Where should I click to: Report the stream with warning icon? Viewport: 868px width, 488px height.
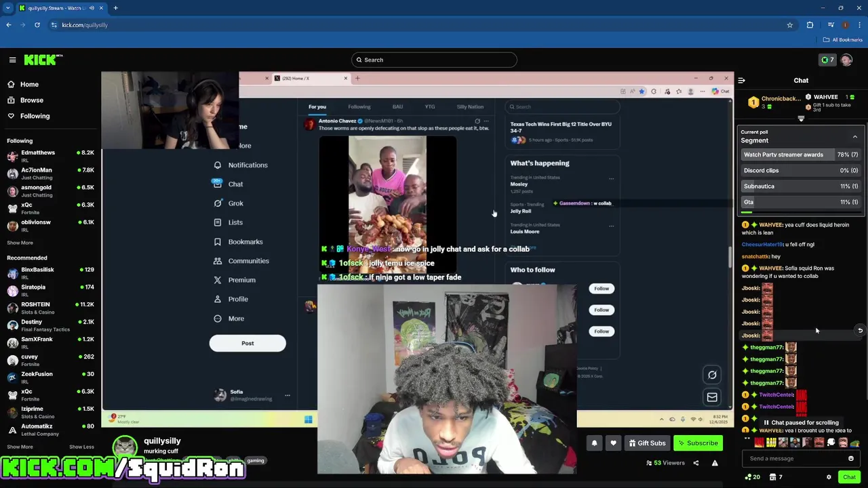coord(715,463)
